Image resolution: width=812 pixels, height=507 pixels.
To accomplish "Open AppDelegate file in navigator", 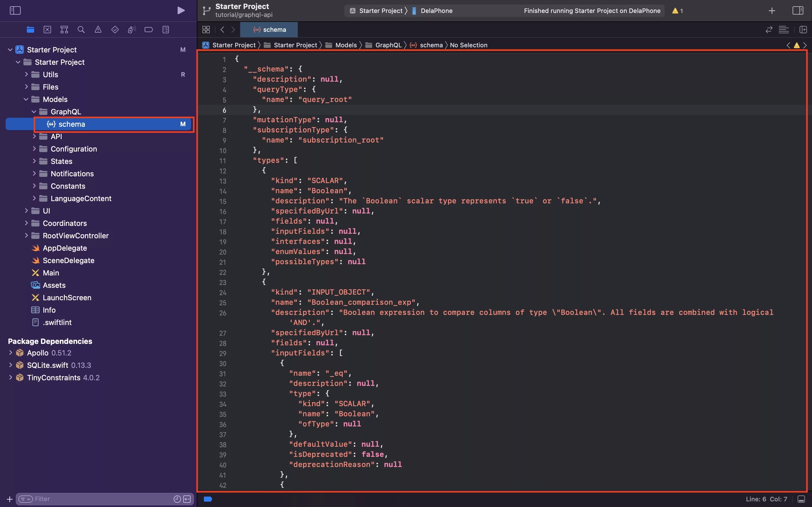I will 64,248.
